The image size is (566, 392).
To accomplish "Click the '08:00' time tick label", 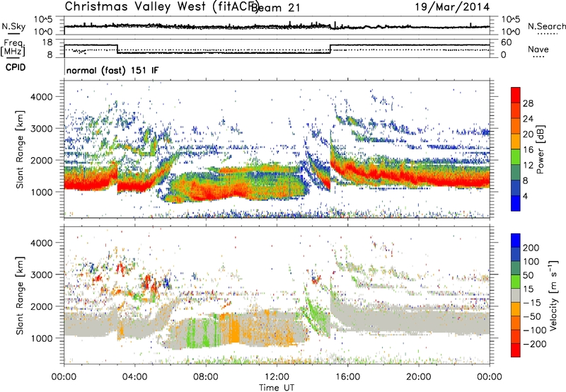I will point(206,377).
